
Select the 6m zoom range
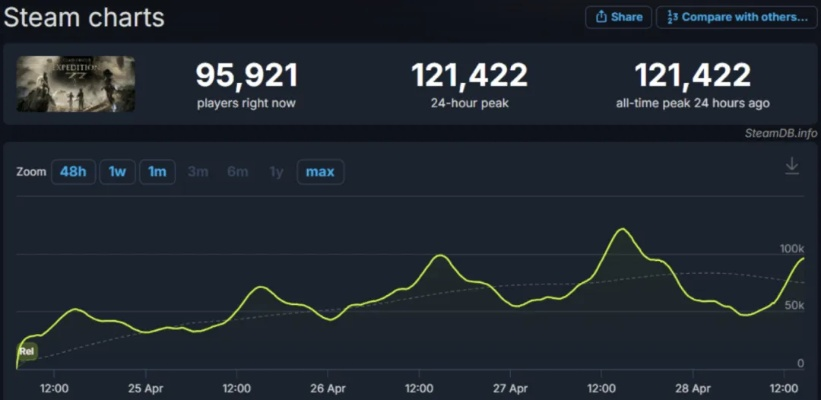[238, 172]
